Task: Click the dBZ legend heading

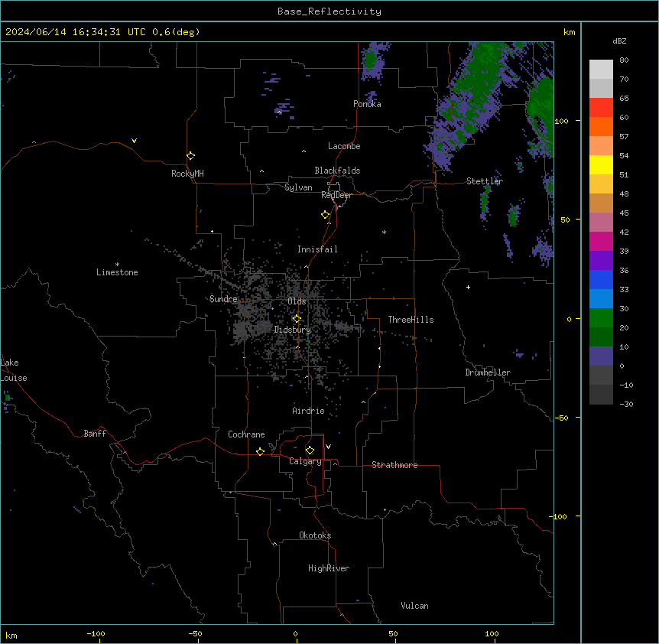Action: click(x=619, y=41)
